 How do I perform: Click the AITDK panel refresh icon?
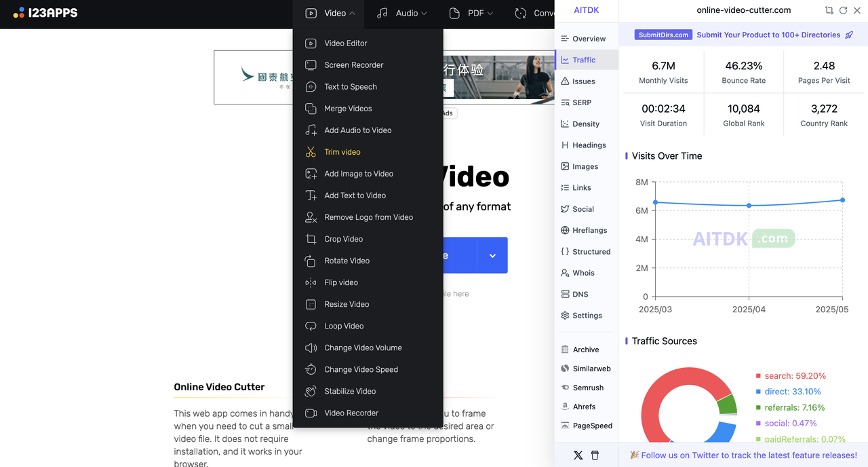(843, 10)
